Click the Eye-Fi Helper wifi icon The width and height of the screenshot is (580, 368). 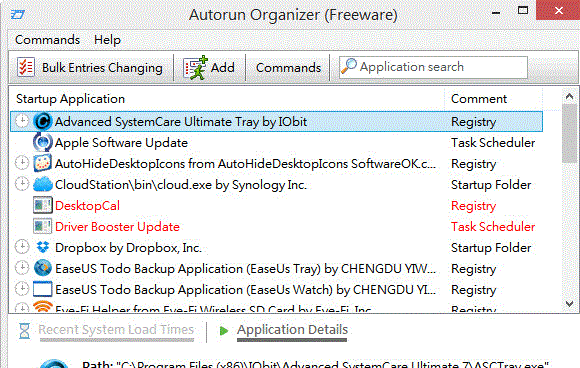coord(43,307)
